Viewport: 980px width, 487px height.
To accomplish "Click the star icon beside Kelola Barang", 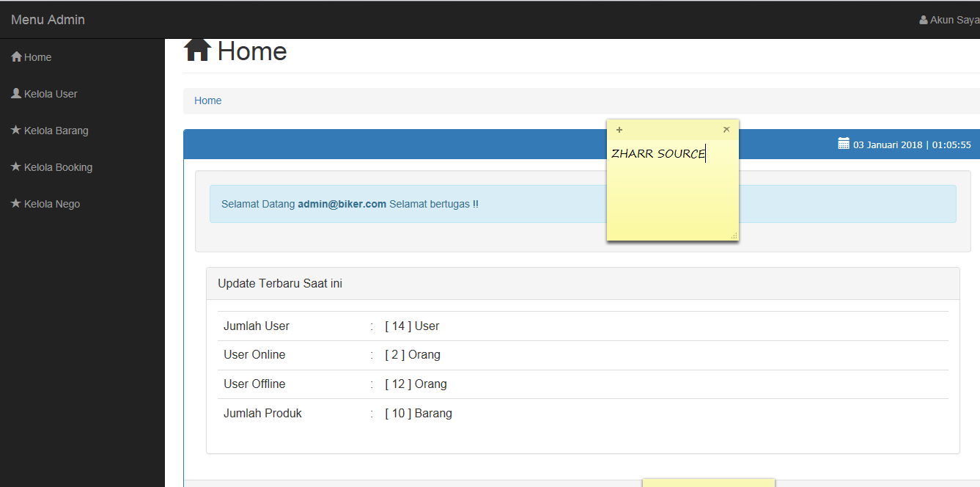I will pyautogui.click(x=16, y=130).
